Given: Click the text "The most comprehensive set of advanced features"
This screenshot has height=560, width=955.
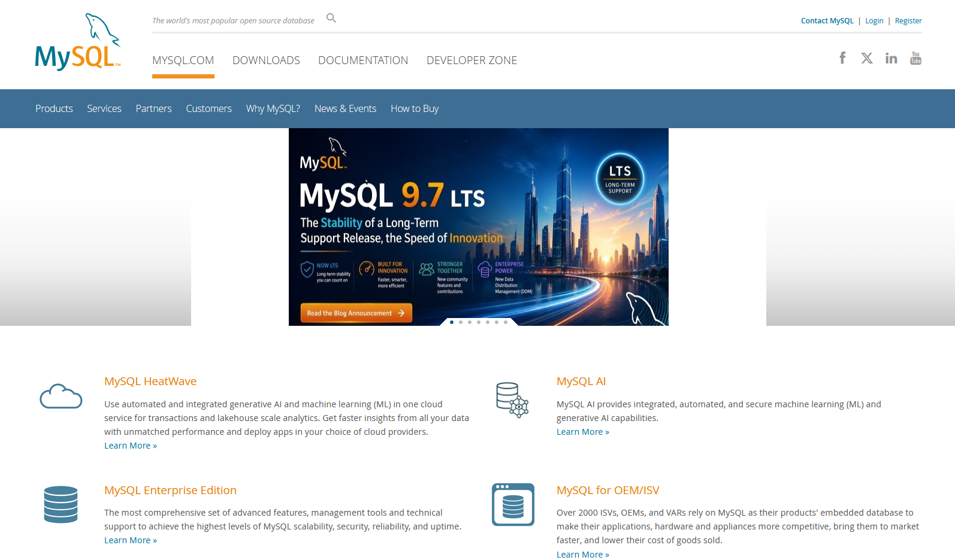Looking at the screenshot, I should [x=206, y=513].
